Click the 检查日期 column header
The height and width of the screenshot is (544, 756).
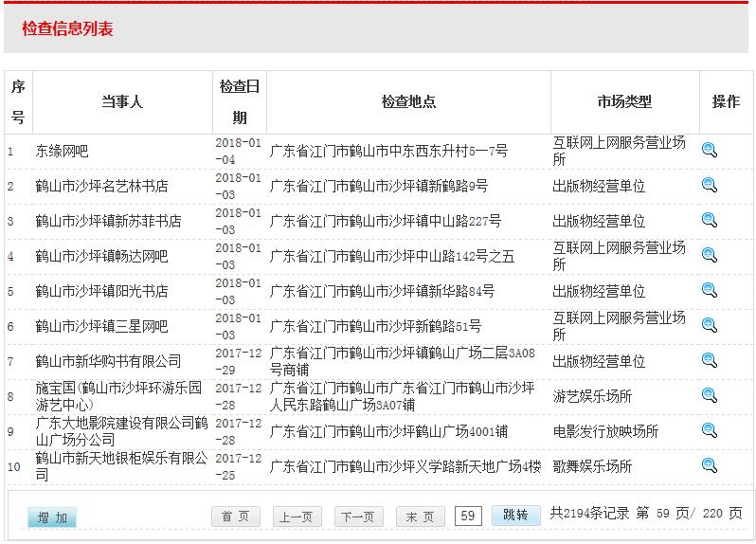240,101
